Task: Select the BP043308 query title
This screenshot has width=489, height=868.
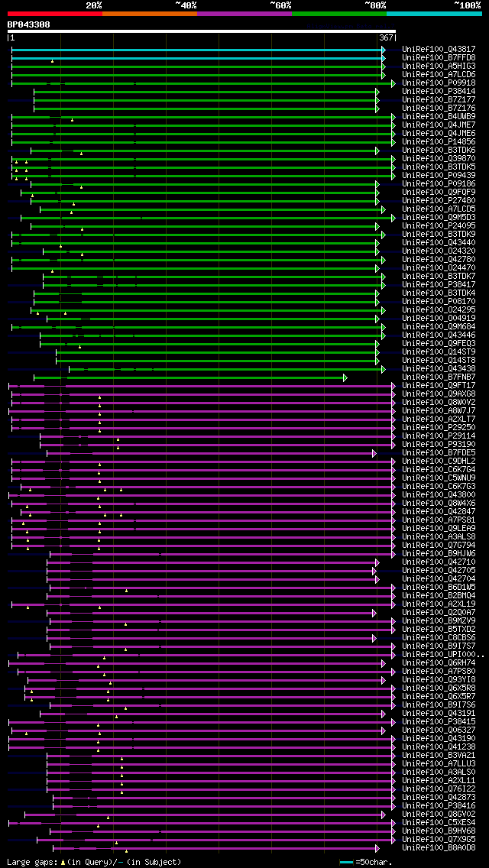Action: (29, 24)
